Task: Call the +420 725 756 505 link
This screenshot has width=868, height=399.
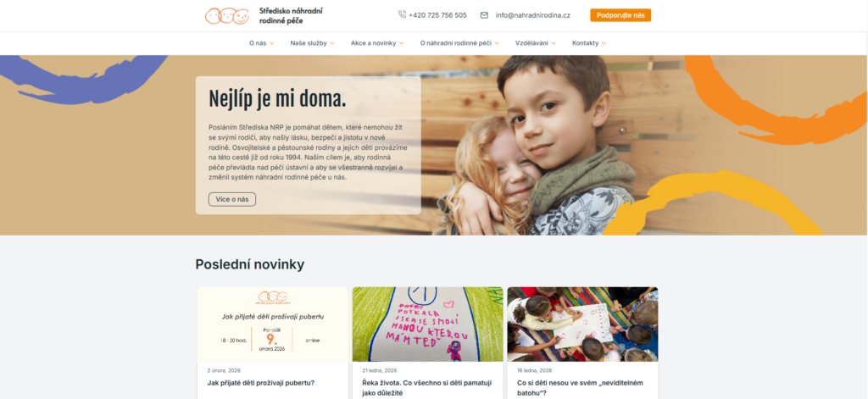Action: (437, 15)
